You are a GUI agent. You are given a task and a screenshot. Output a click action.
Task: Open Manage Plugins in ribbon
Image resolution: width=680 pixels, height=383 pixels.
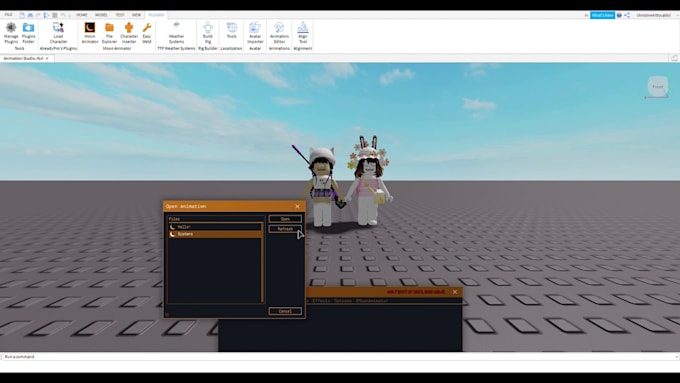(11, 33)
